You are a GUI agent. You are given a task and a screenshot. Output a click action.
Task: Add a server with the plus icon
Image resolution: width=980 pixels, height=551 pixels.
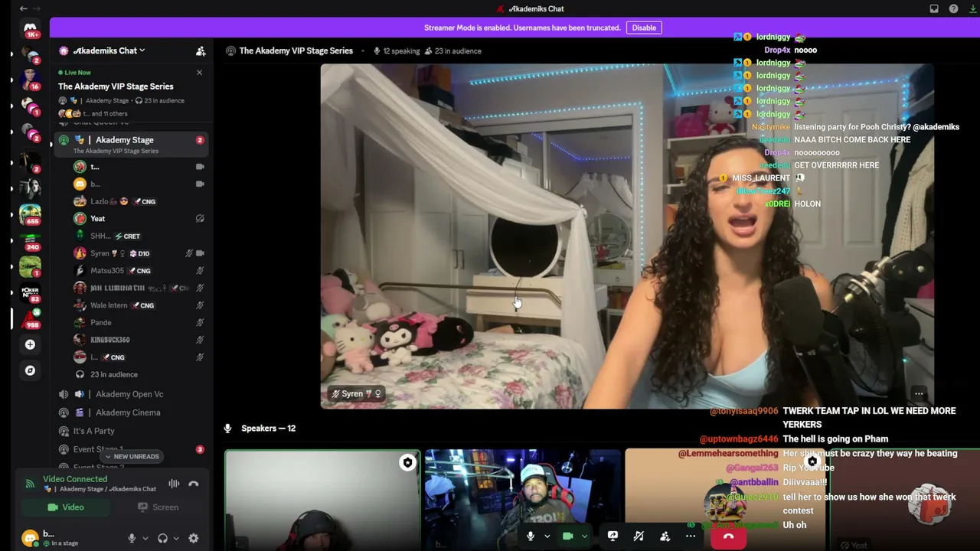[x=30, y=344]
